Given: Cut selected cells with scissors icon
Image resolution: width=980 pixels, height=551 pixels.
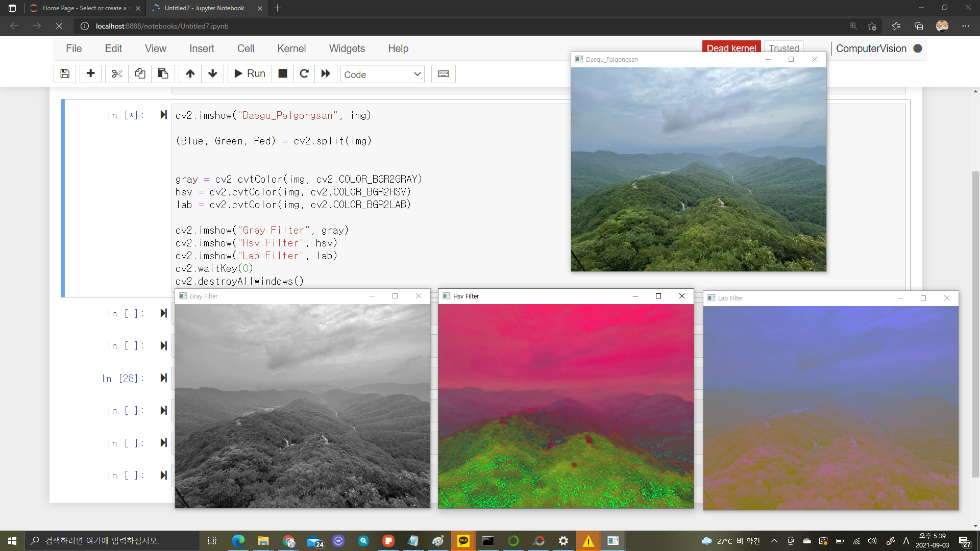Looking at the screenshot, I should tap(117, 74).
